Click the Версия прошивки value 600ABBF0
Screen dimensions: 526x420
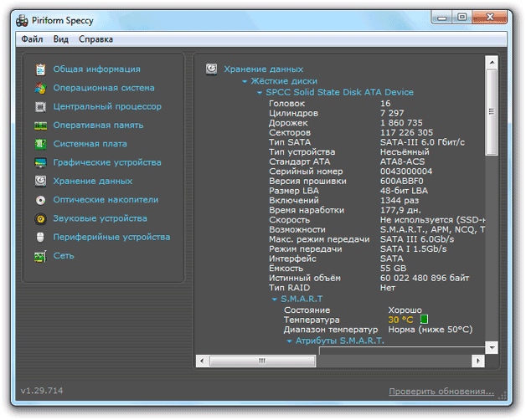pos(401,182)
